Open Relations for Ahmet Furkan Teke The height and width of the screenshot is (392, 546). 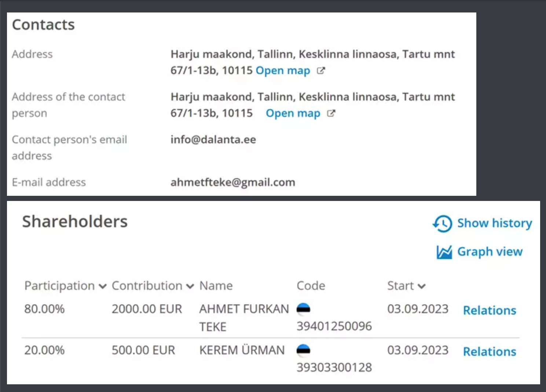point(490,311)
